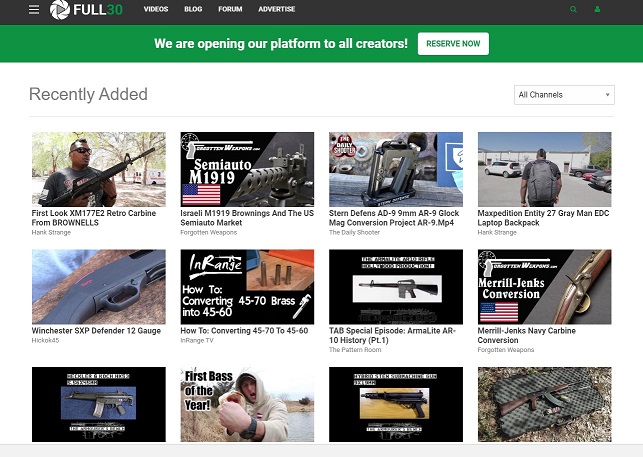643x457 pixels.
Task: Visit the Forum menu item
Action: [x=230, y=9]
